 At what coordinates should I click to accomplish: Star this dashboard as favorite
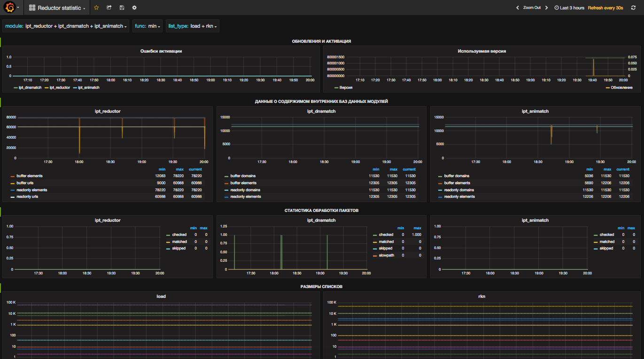96,8
